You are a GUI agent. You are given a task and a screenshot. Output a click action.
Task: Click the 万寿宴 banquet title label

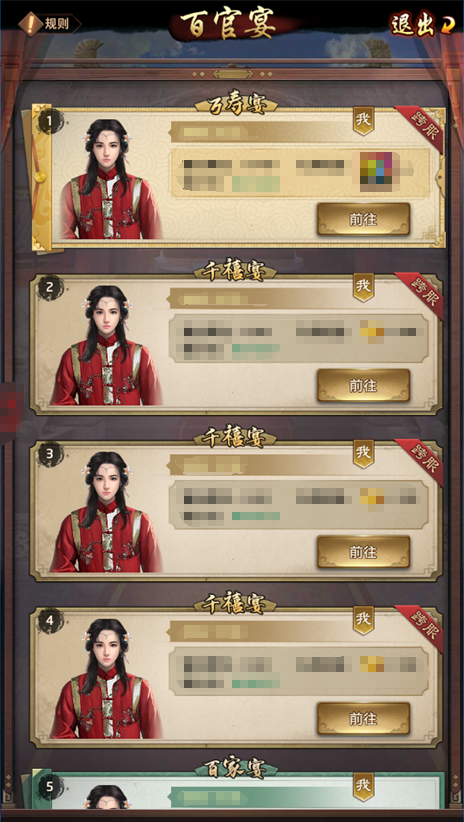coord(235,105)
